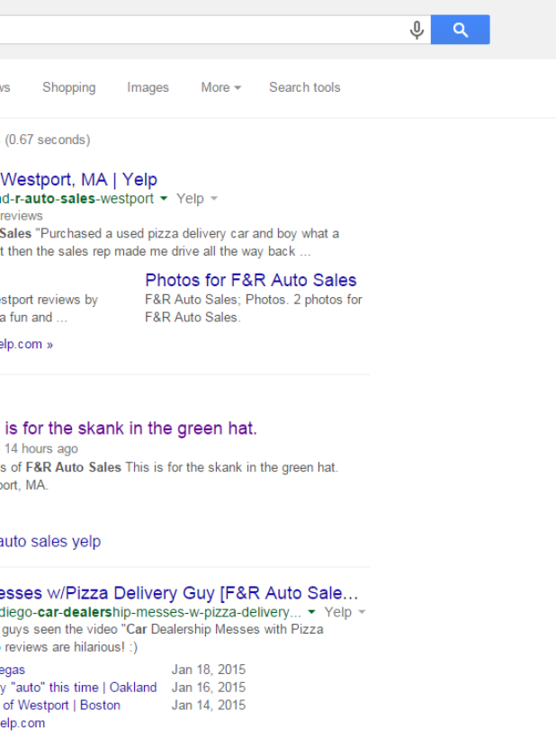Viewport: 556px width, 756px height.
Task: Click the 'auto sales yelp' related link
Action: pos(50,542)
